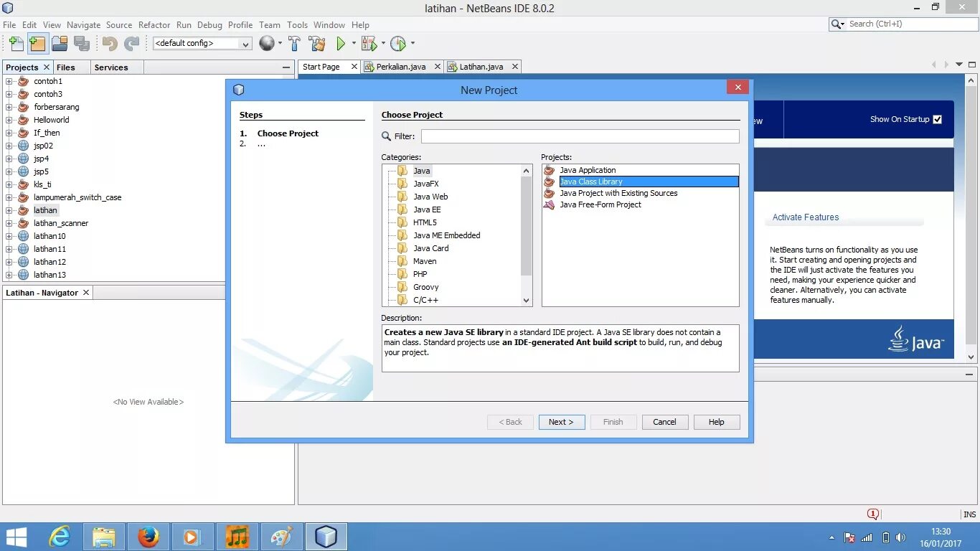Open the Profile Project dropdown arrow

pos(412,44)
